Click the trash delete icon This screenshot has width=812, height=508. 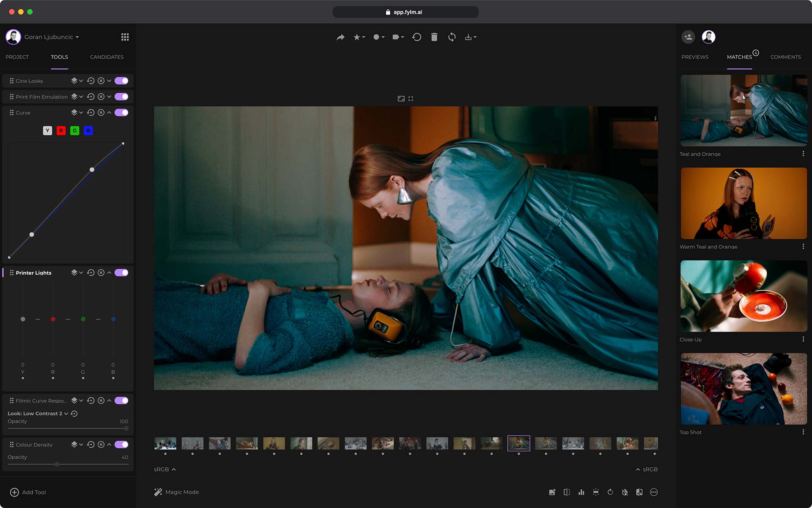pos(434,37)
